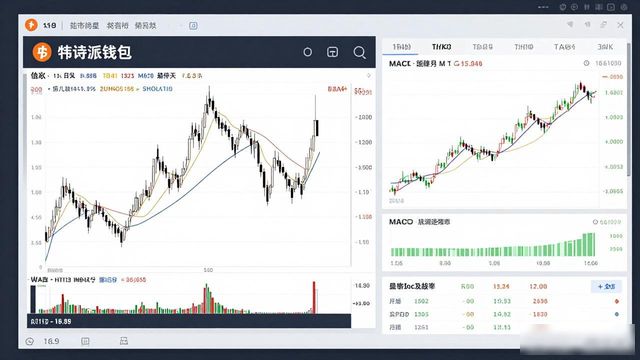
Task: Open the TA tab left of 3NK
Action: click(564, 47)
